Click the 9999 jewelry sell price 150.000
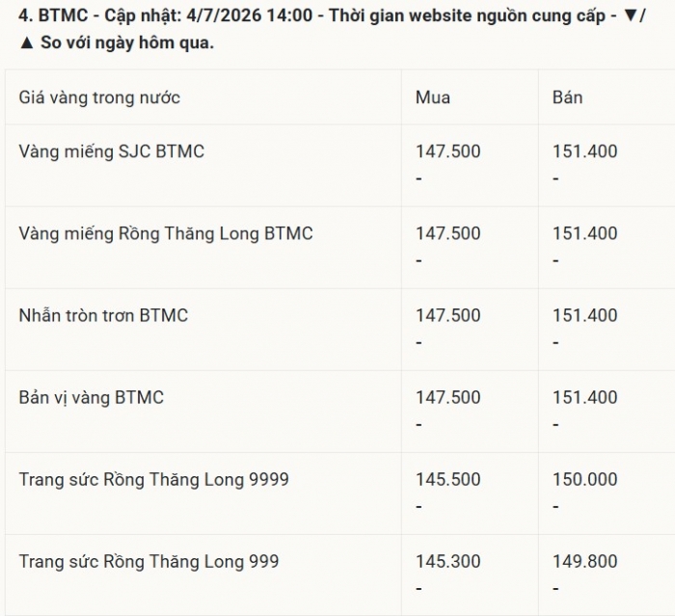 pyautogui.click(x=584, y=479)
